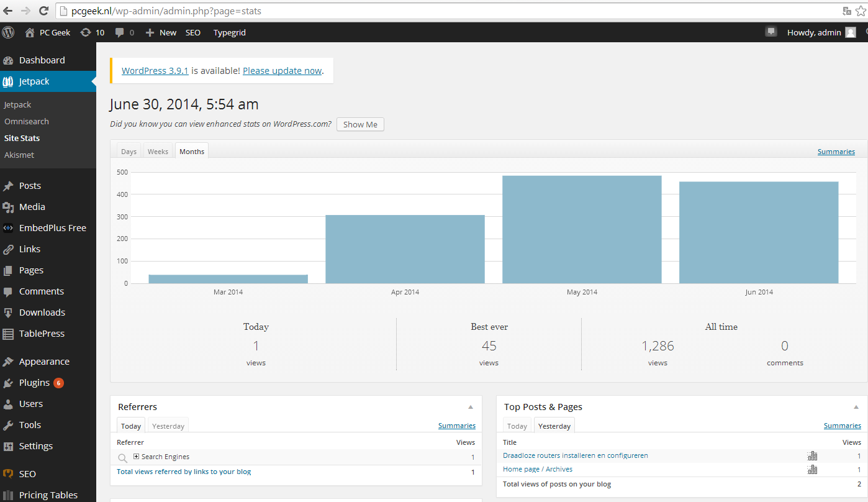Open the Akismet submenu item
This screenshot has height=502, width=868.
click(19, 155)
